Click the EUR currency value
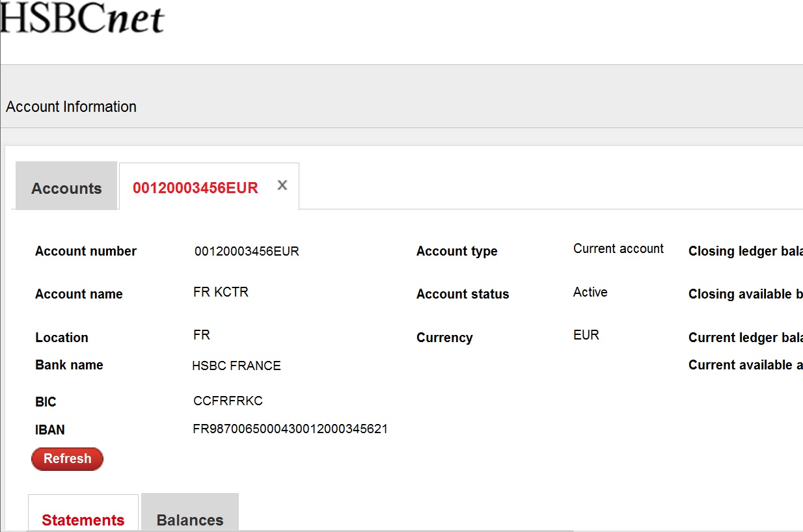The image size is (803, 532). tap(586, 335)
